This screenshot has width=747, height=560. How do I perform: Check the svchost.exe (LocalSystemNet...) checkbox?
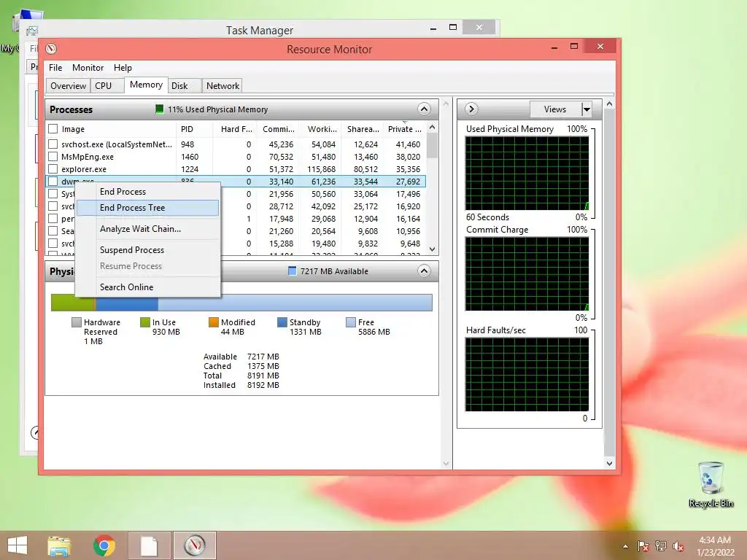pyautogui.click(x=53, y=144)
